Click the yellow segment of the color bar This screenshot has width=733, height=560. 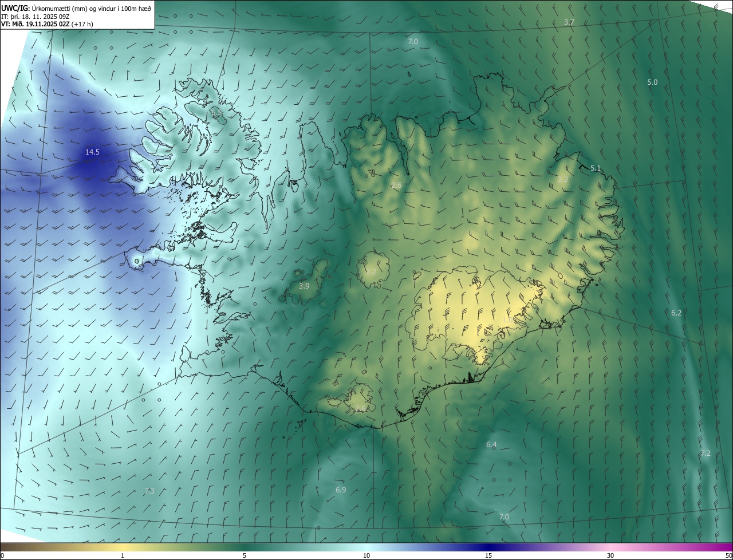pos(123,547)
